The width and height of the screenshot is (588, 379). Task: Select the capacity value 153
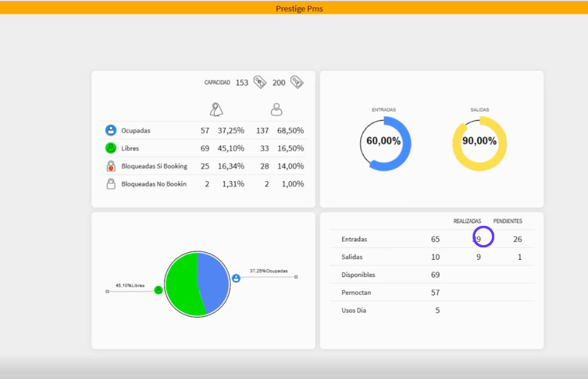coord(242,83)
